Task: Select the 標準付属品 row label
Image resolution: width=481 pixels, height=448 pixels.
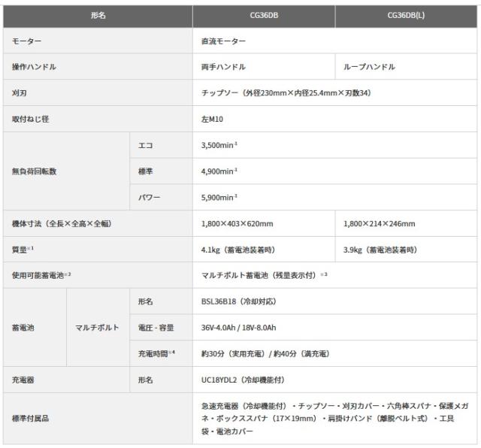Action: [30, 418]
